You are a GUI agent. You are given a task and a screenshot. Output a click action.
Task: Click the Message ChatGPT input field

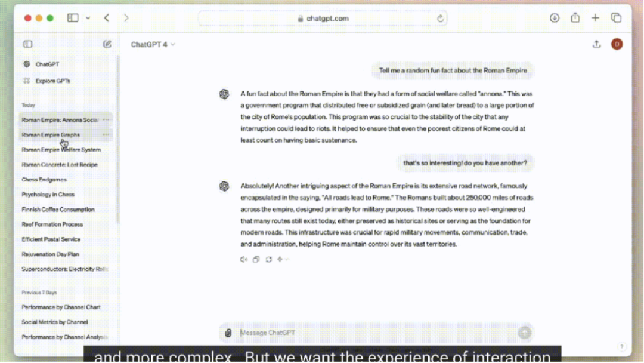[376, 333]
